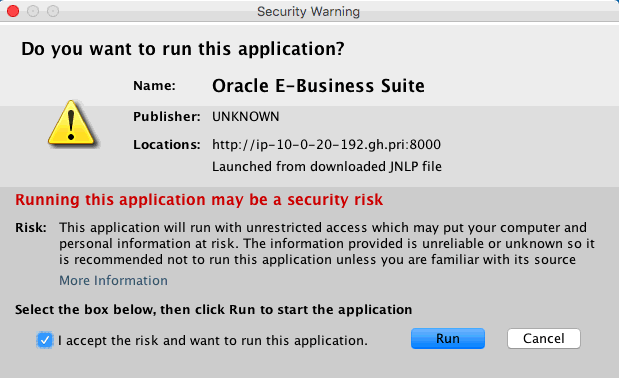Click 'Launched from downloaded JNLP file' text
The width and height of the screenshot is (619, 378).
tap(327, 167)
